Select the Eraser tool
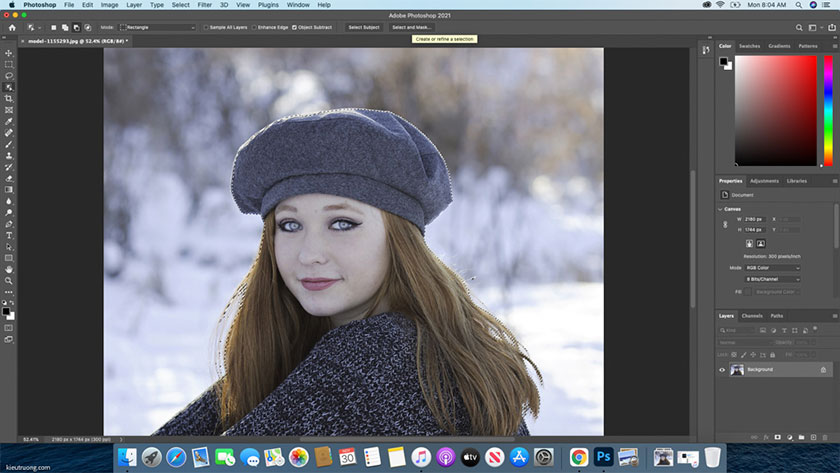This screenshot has height=473, width=840. pos(9,178)
